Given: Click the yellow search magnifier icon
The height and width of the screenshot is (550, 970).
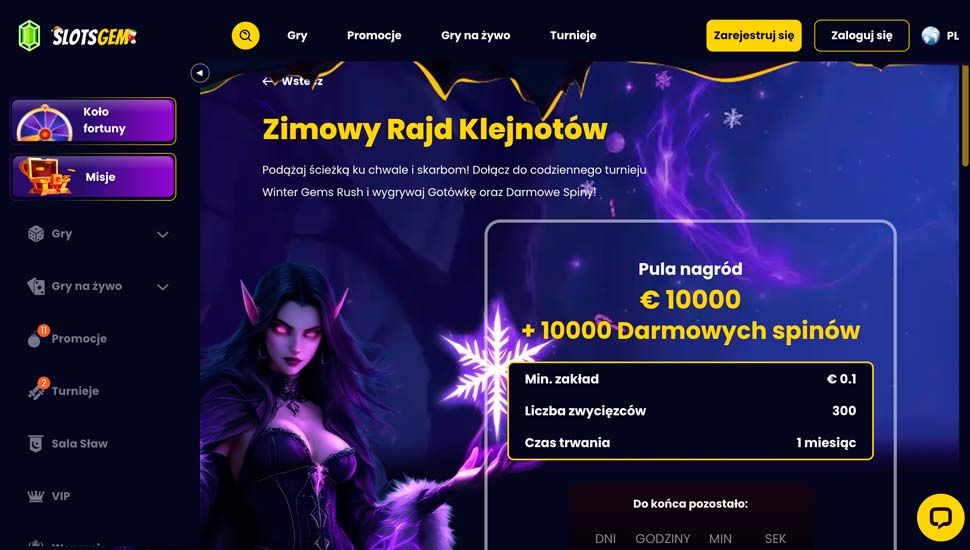Looking at the screenshot, I should (x=246, y=35).
